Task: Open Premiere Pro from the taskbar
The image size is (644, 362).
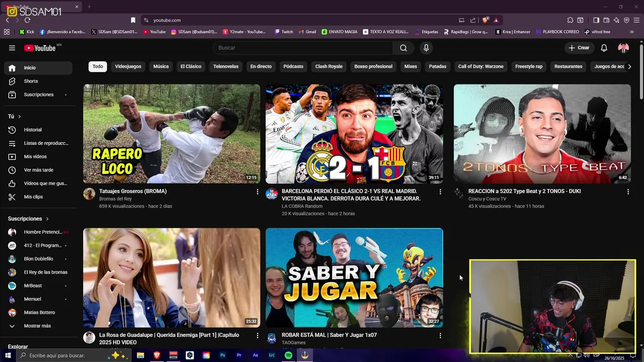Action: pyautogui.click(x=239, y=355)
